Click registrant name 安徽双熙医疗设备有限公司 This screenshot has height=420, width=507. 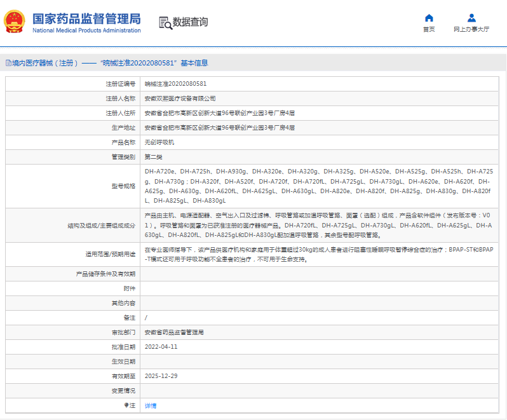[x=180, y=98]
